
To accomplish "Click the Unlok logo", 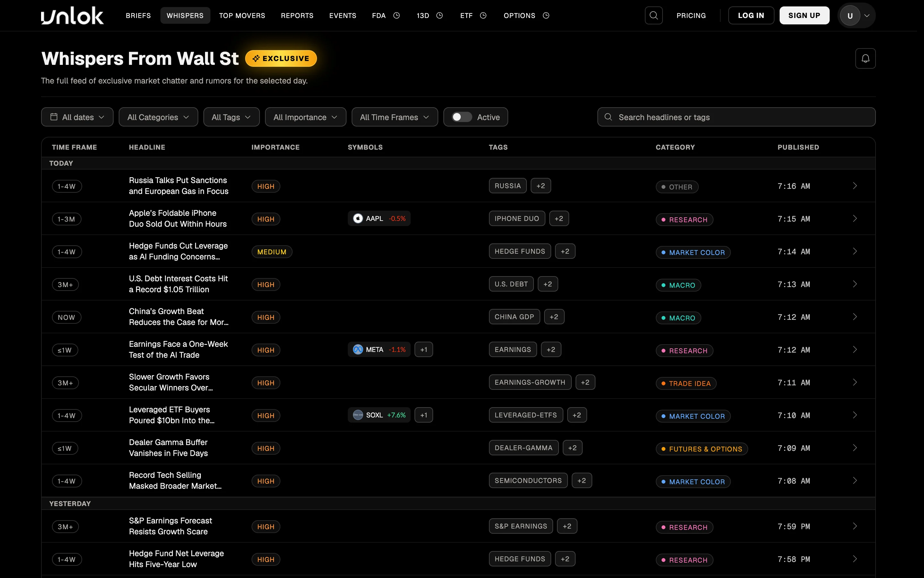I will point(72,16).
